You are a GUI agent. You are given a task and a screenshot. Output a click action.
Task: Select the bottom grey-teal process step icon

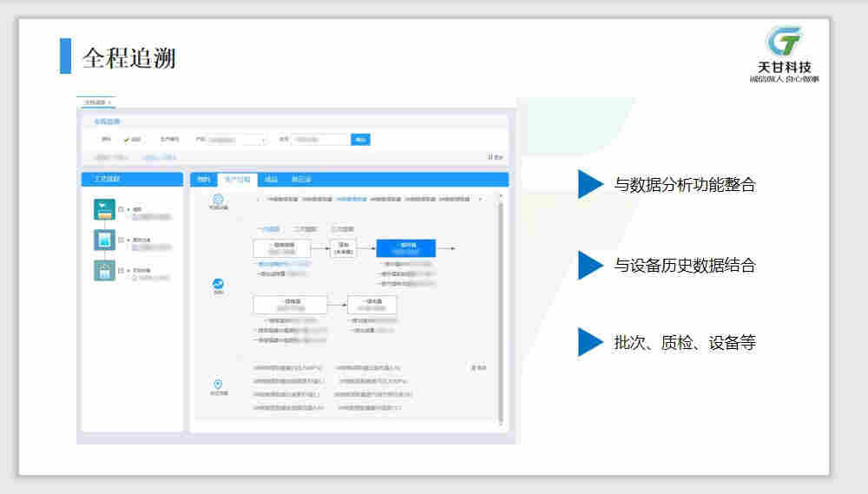pos(105,270)
